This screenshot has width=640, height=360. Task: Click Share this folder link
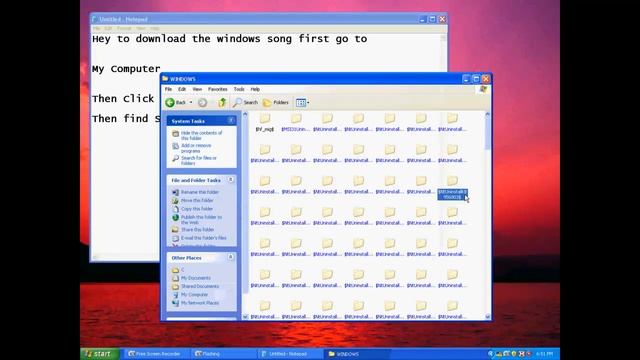pyautogui.click(x=197, y=229)
